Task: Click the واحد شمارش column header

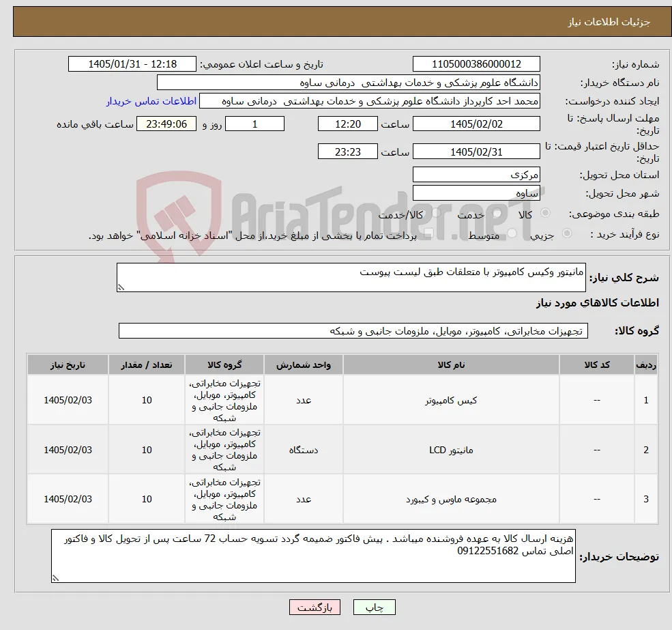Action: pos(304,365)
